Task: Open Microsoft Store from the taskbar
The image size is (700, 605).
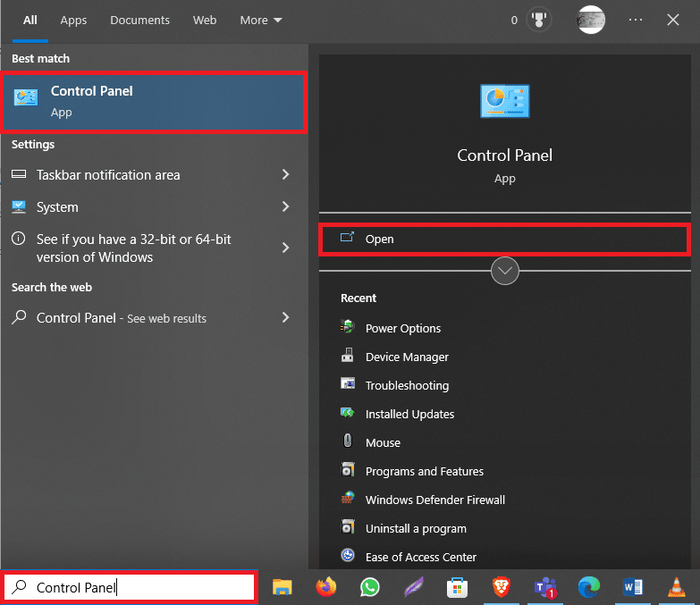Action: (x=457, y=587)
